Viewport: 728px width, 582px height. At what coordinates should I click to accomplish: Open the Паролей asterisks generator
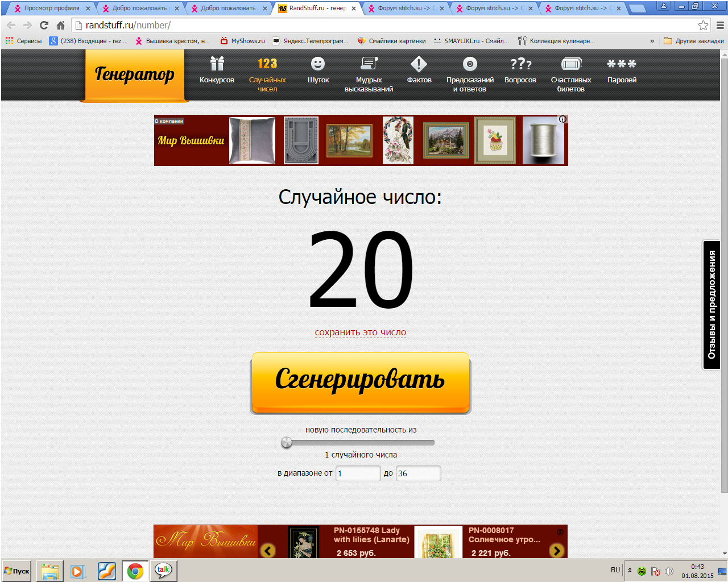point(621,64)
